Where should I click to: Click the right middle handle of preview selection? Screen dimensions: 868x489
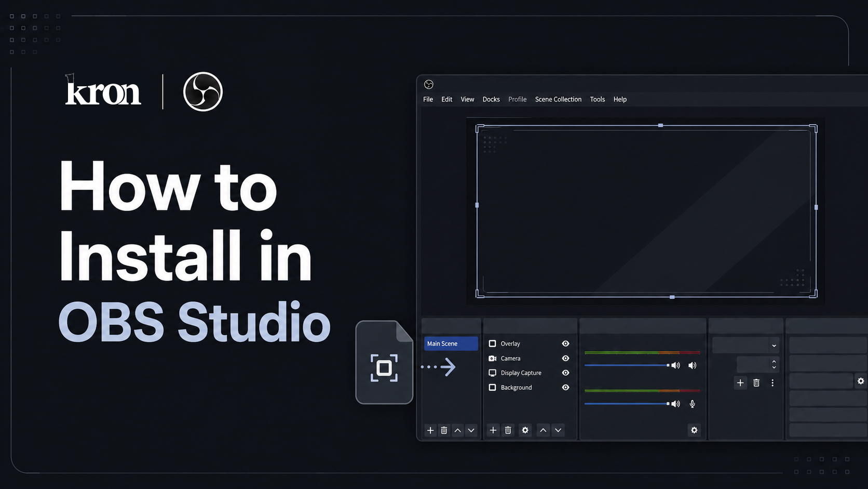click(816, 207)
